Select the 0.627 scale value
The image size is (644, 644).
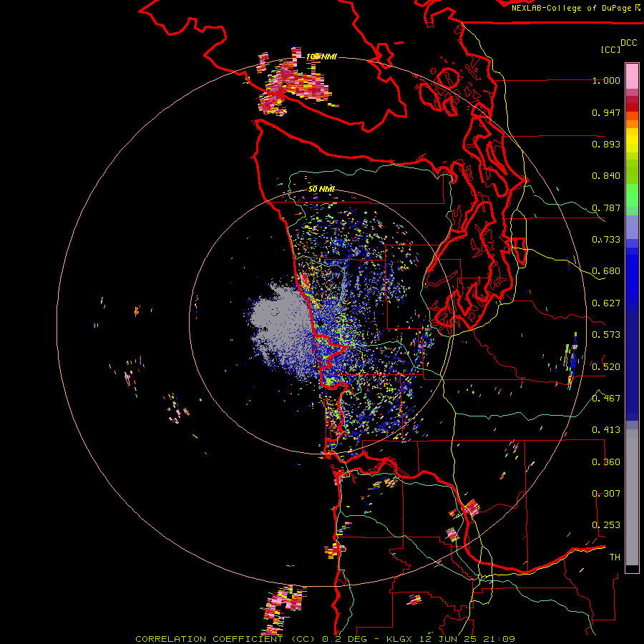[606, 303]
